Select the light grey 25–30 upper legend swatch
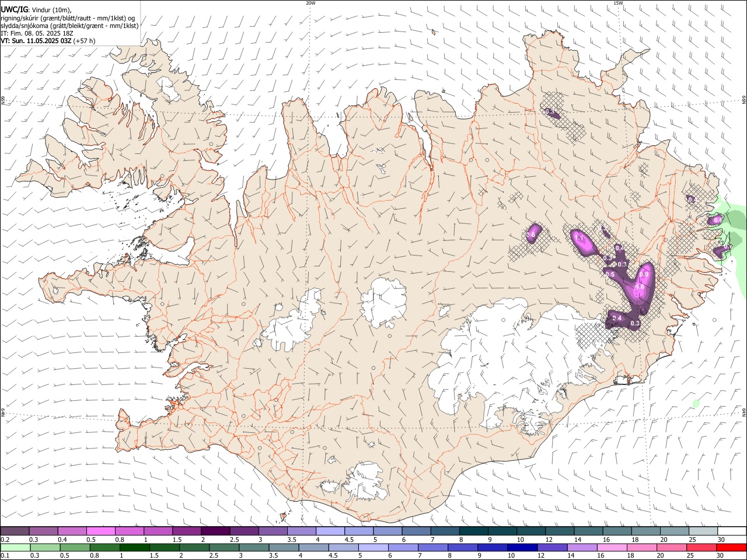Image resolution: width=747 pixels, height=560 pixels. pos(703,531)
